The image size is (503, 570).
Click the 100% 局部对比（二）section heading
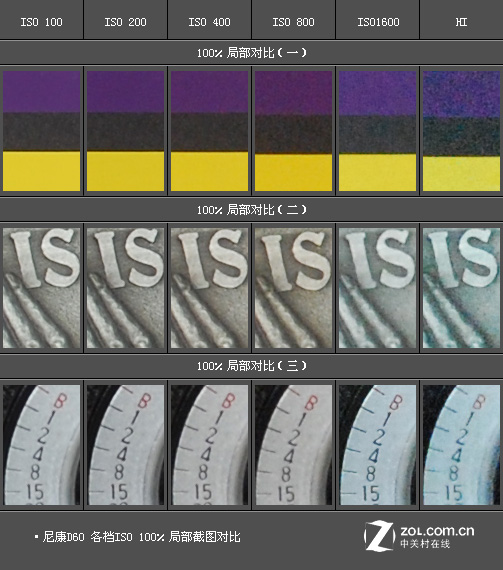click(252, 210)
